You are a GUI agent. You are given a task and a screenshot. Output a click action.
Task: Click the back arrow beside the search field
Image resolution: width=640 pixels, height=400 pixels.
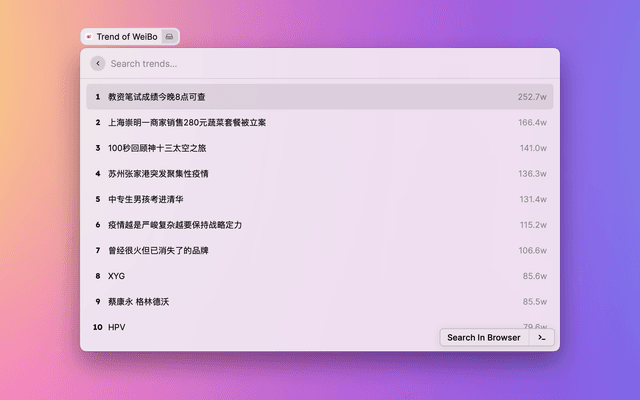[98, 63]
